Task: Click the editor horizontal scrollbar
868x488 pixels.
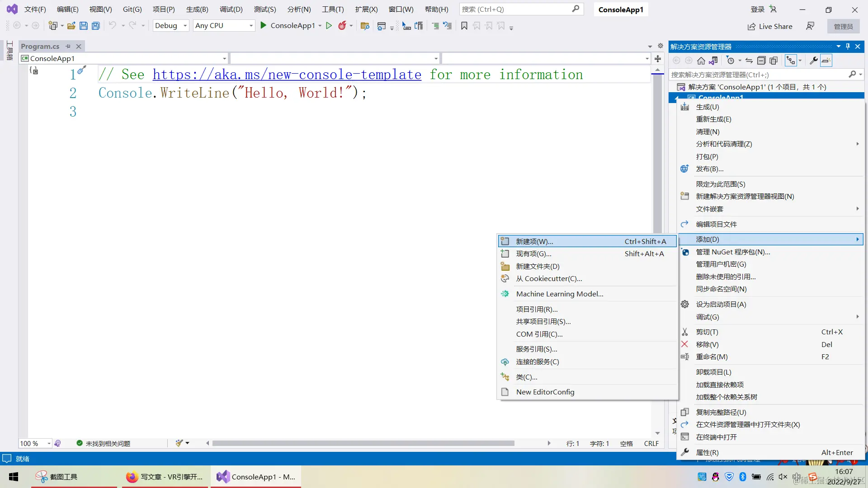Action: click(x=363, y=443)
